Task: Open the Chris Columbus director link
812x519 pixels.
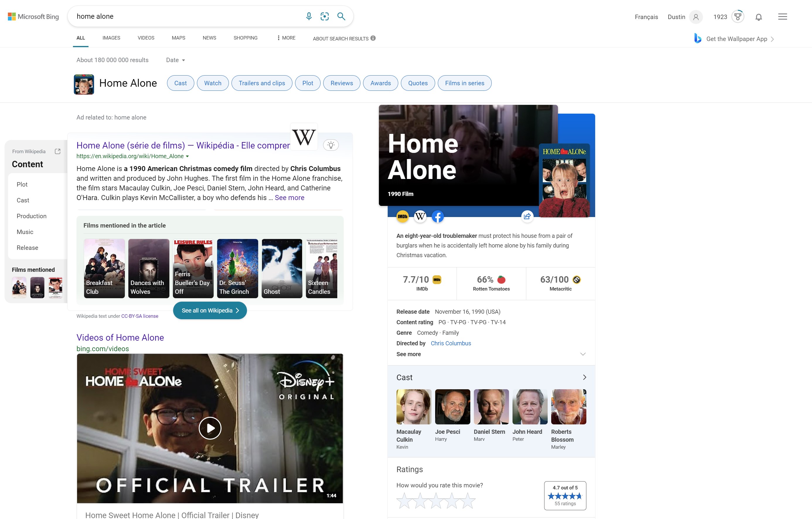Action: coord(450,343)
